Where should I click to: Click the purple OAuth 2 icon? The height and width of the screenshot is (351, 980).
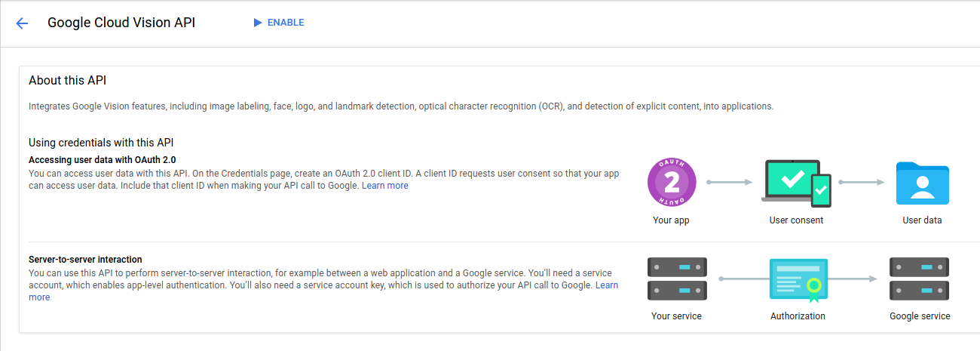click(x=671, y=183)
